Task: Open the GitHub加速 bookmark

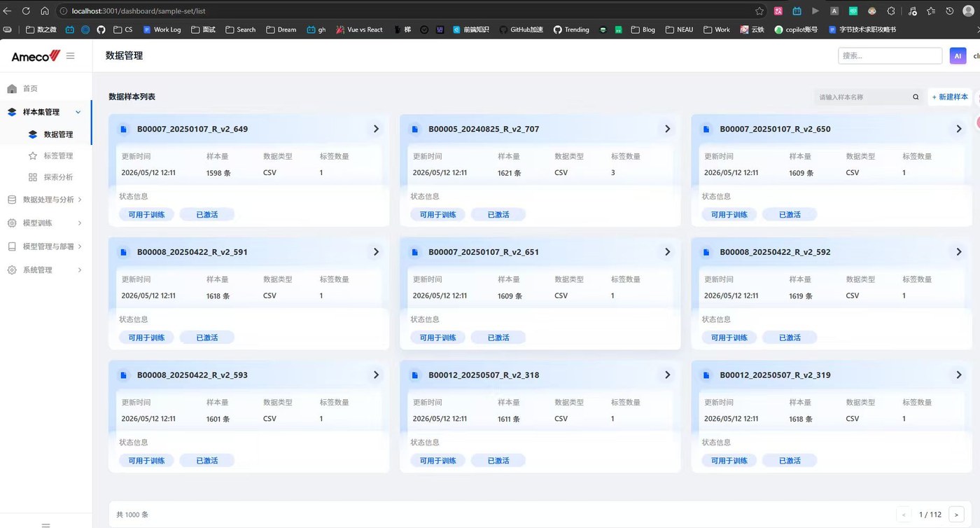Action: [x=521, y=30]
